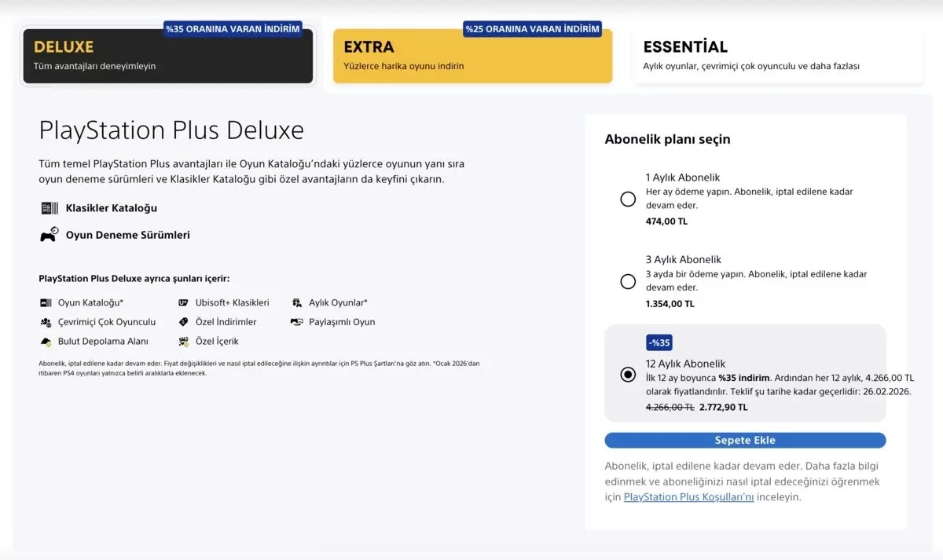Click the Sepete Ekle button
The image size is (943, 560).
(745, 440)
